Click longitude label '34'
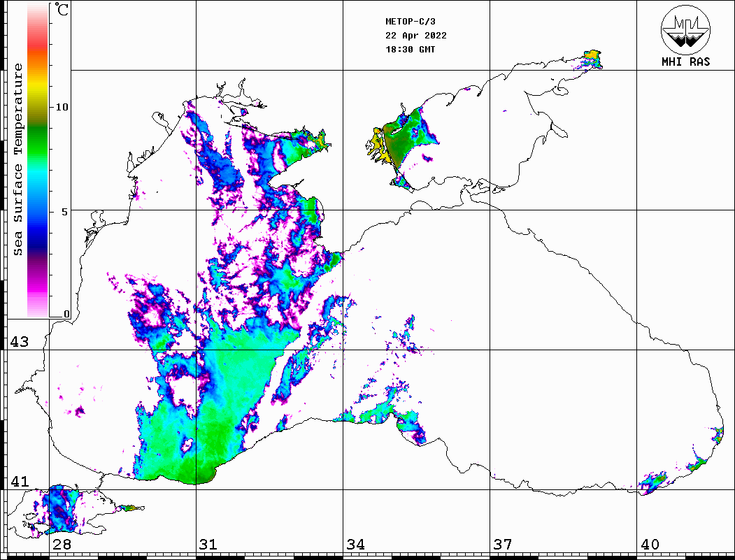Screen dimensions: 735x560 (x=356, y=545)
